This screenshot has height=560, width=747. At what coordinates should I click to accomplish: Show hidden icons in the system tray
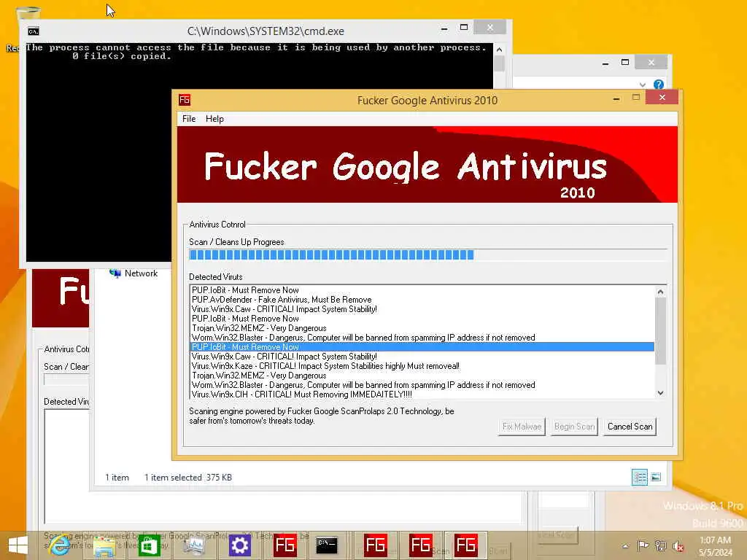point(625,545)
